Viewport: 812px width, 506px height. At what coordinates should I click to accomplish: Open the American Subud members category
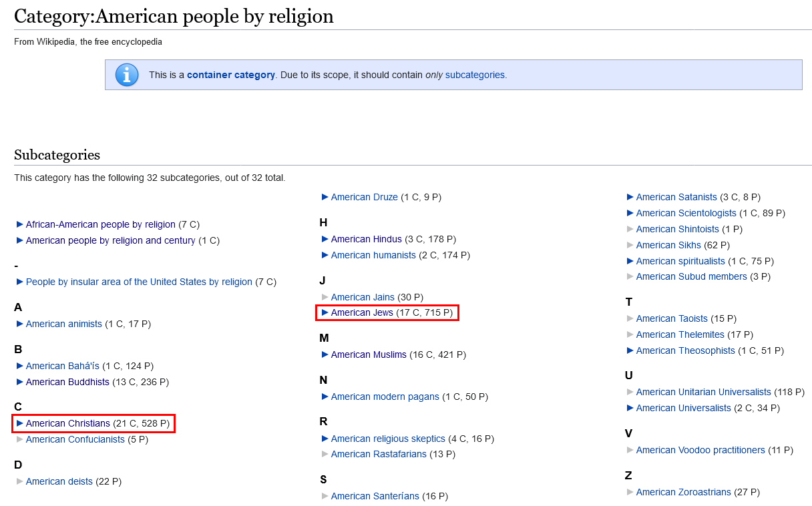(x=692, y=276)
